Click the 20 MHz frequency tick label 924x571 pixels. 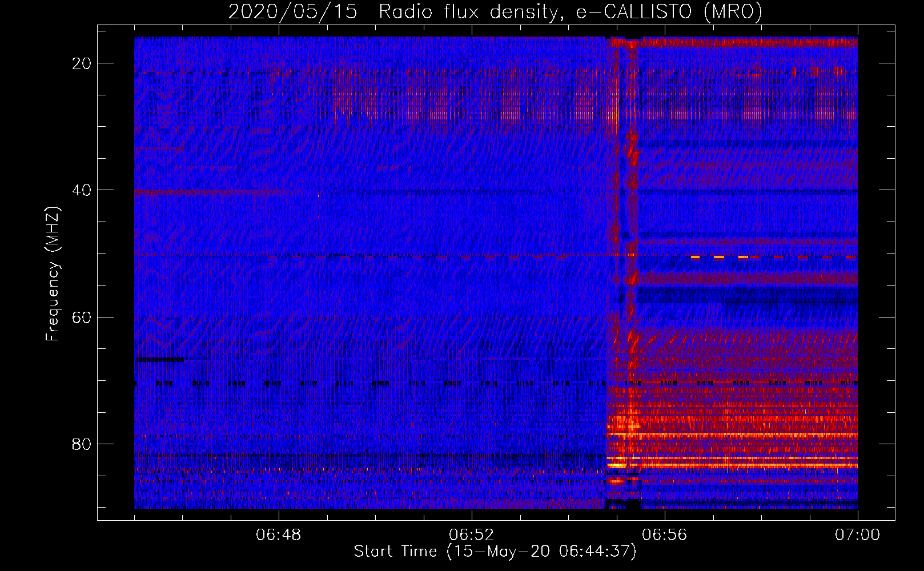coord(82,63)
